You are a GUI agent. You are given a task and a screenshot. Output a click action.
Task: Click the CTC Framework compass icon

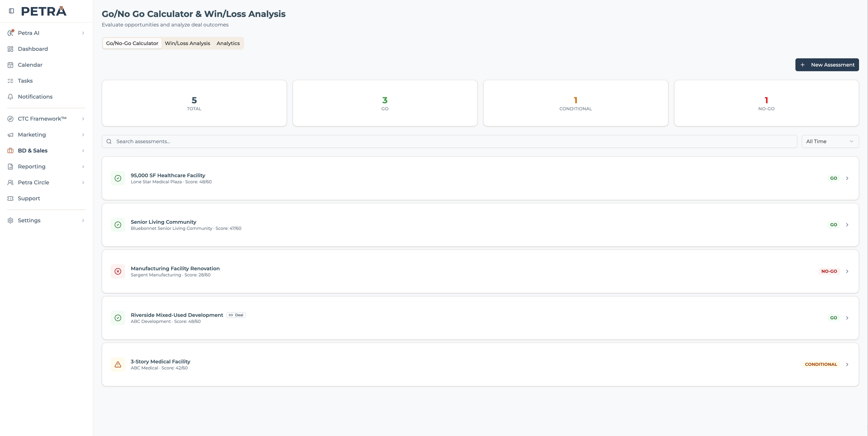point(10,119)
